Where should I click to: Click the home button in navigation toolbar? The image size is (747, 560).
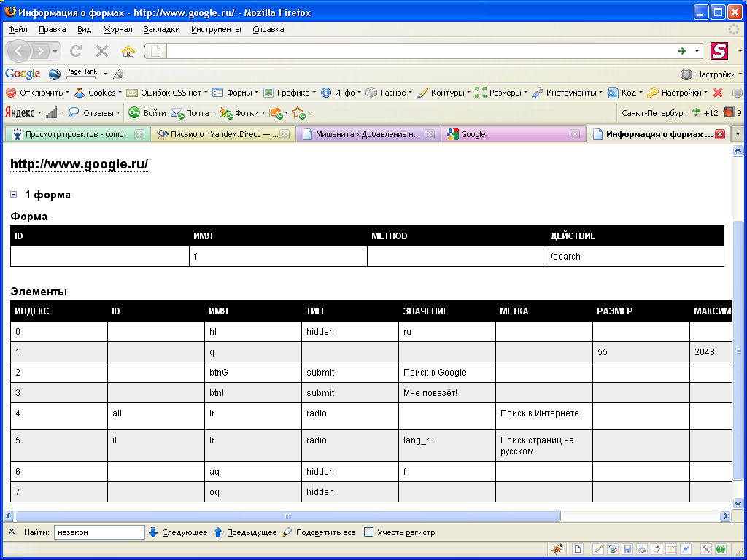tap(128, 51)
